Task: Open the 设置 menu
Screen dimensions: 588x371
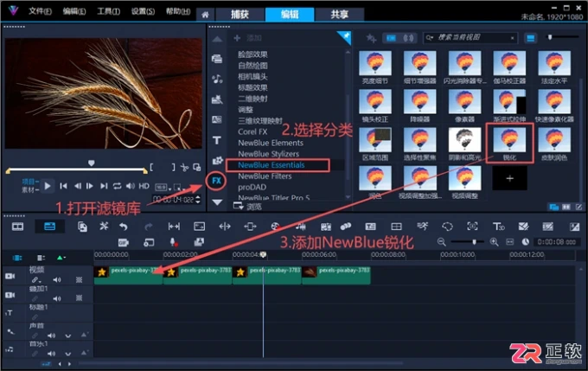Action: pyautogui.click(x=143, y=11)
